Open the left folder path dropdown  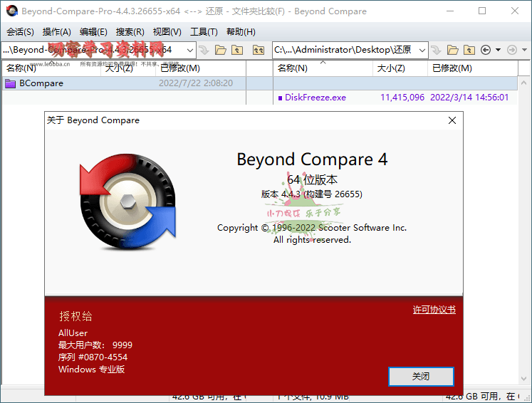[189, 50]
